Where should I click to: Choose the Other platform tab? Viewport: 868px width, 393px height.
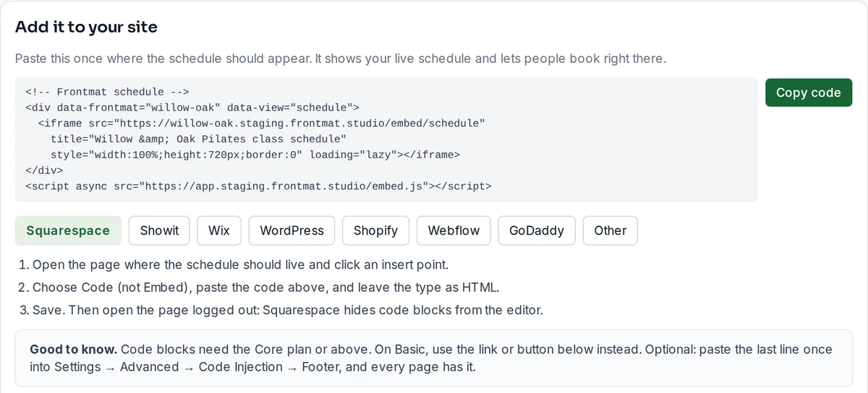coord(610,230)
